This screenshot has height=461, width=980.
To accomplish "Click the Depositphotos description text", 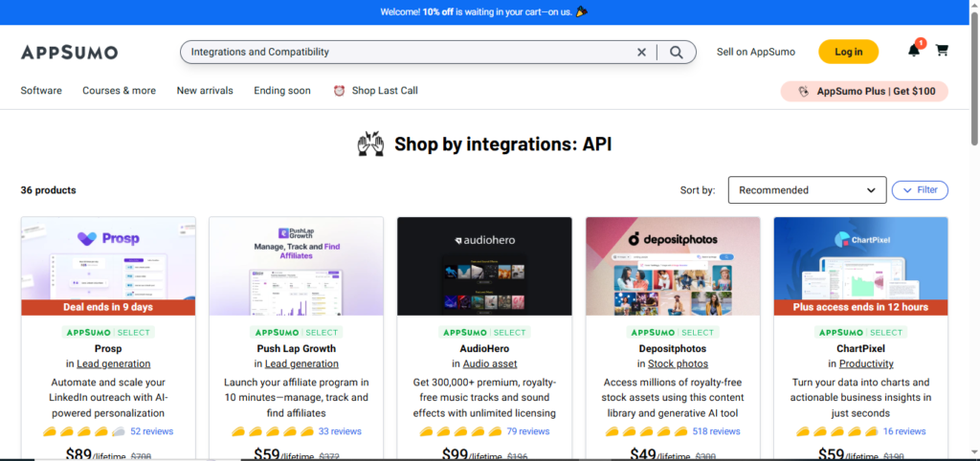I will click(x=673, y=397).
